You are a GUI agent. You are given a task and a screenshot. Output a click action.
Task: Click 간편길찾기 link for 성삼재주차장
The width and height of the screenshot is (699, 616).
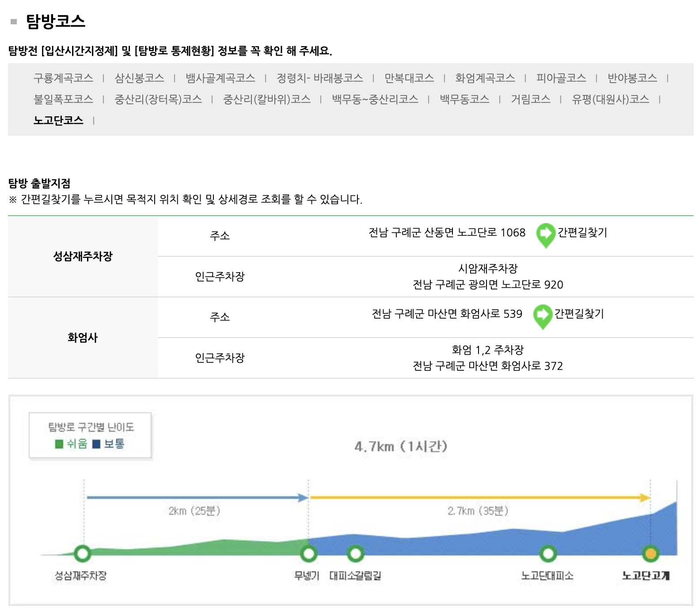coord(582,232)
